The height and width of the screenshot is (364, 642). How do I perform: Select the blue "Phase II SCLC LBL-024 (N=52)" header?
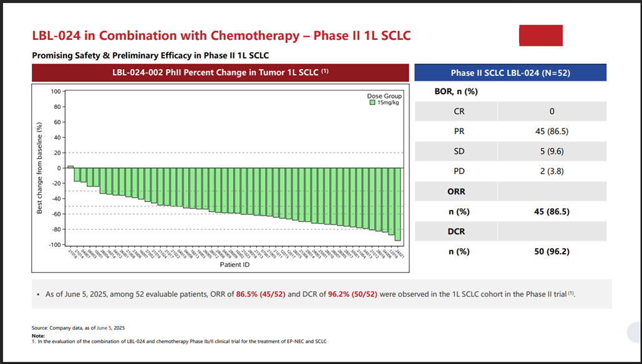coord(510,73)
